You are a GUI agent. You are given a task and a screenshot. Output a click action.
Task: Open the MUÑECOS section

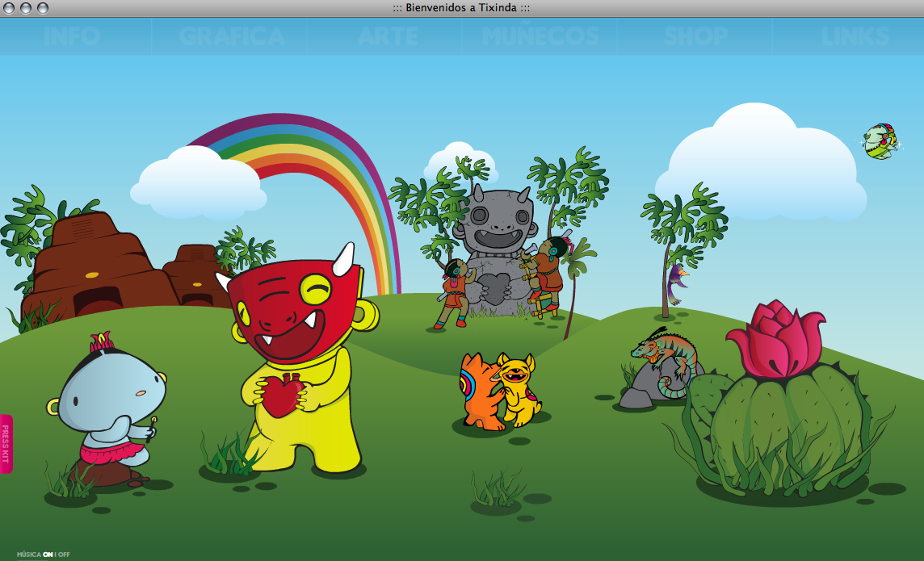pyautogui.click(x=540, y=36)
